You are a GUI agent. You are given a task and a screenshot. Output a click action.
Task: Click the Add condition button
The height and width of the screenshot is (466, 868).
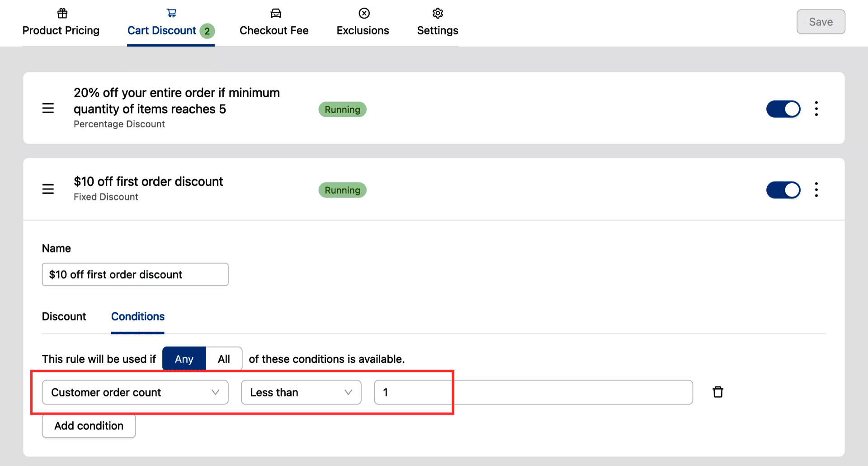pyautogui.click(x=89, y=426)
